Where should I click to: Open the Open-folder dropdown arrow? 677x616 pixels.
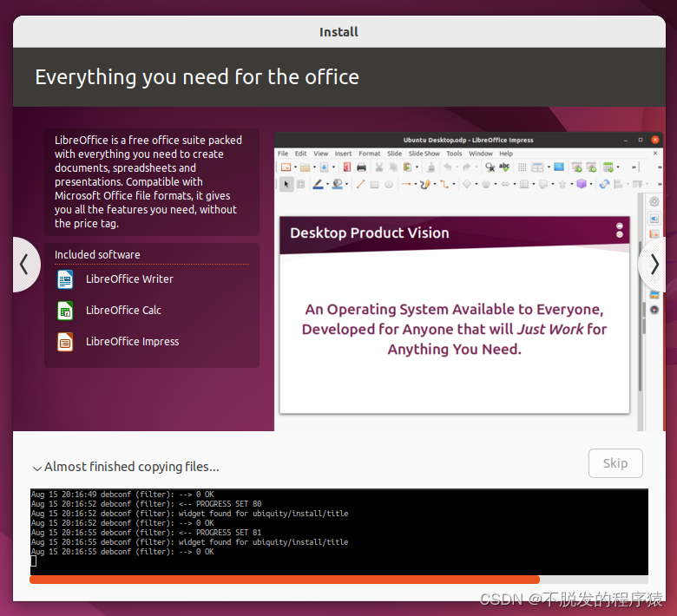[x=314, y=167]
